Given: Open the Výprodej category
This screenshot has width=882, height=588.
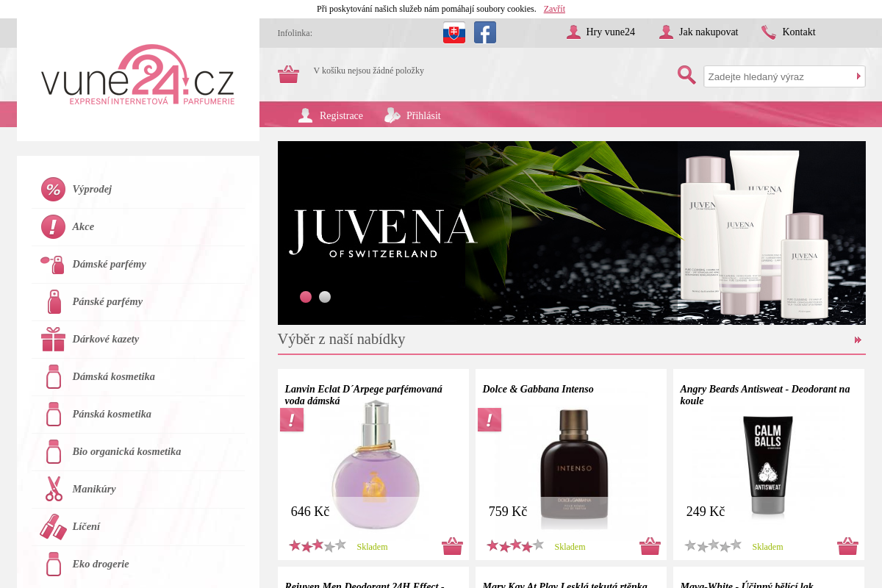Looking at the screenshot, I should coord(92,189).
